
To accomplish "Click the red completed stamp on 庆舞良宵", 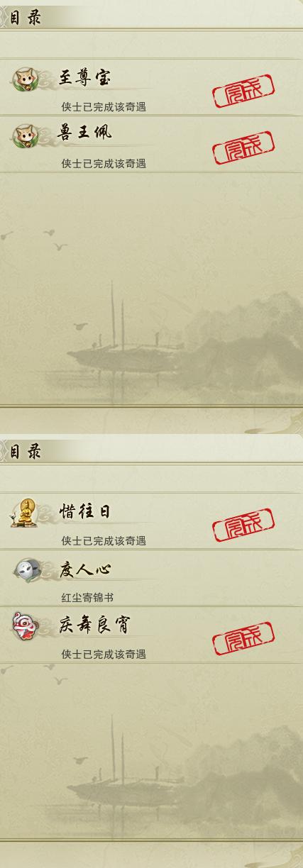I will 243,639.
